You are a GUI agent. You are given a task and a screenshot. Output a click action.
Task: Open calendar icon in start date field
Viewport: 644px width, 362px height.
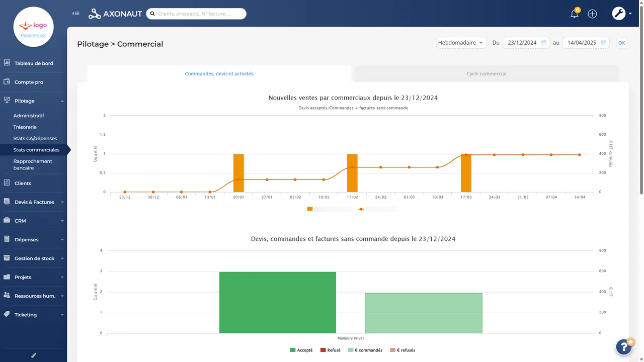point(544,43)
